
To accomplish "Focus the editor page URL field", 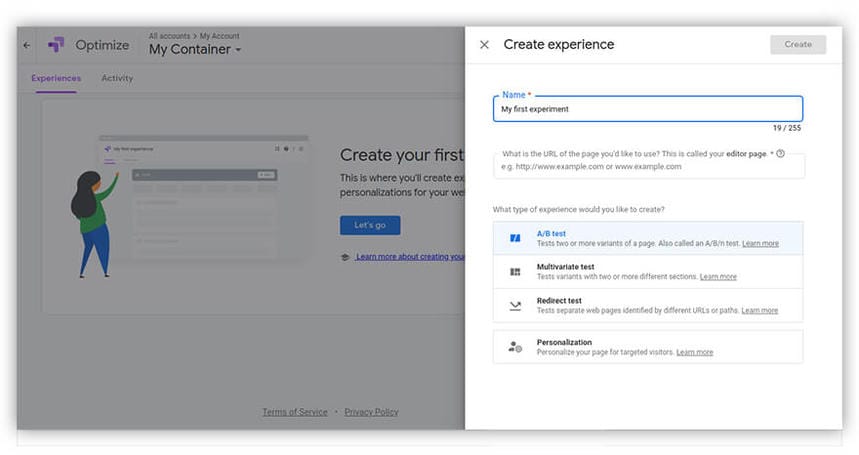I will pos(647,166).
